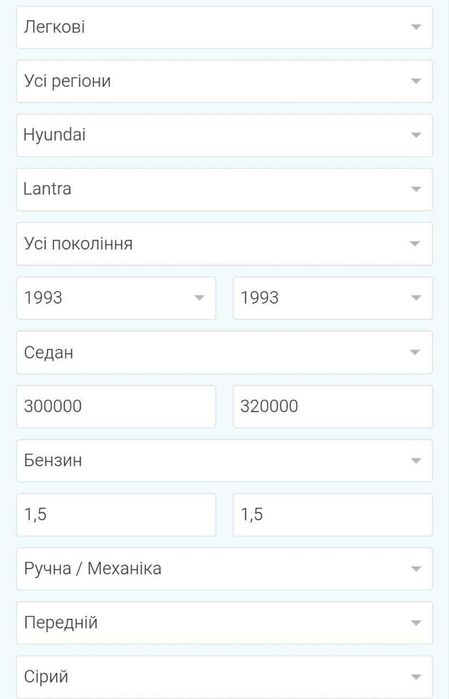Click the 300000 minimum mileage field
Viewport: 449px width, 699px height.
tap(116, 407)
